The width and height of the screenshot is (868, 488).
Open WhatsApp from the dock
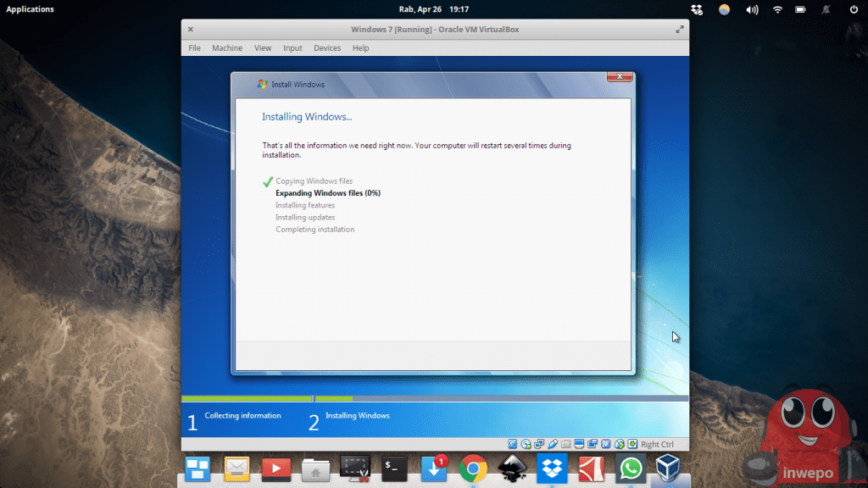(631, 469)
